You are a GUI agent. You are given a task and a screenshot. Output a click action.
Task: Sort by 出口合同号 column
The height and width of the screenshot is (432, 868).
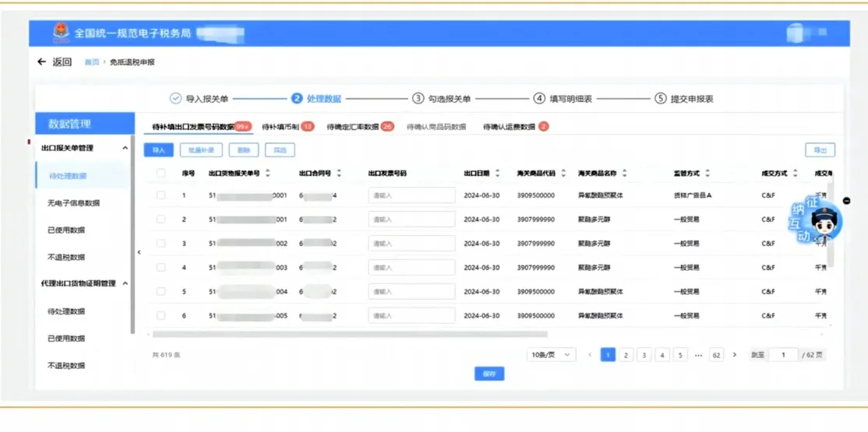(339, 173)
